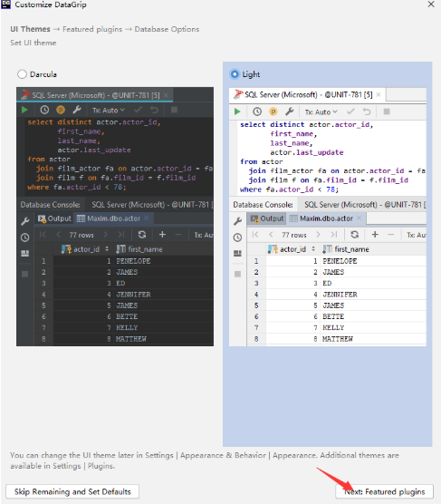This screenshot has width=441, height=504.
Task: Click the sidebar clock icon in Light preview console
Action: click(237, 237)
